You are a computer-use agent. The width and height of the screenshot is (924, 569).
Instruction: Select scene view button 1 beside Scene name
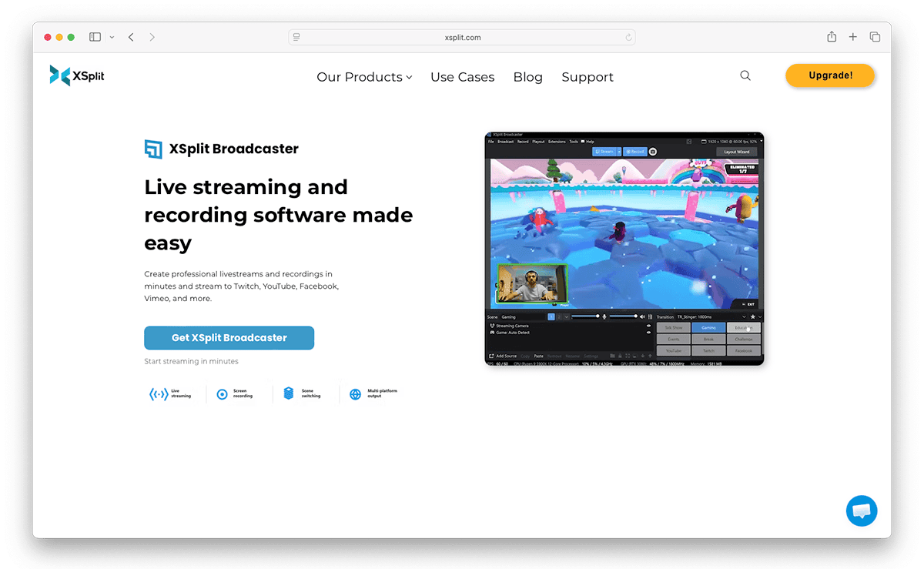coord(551,317)
